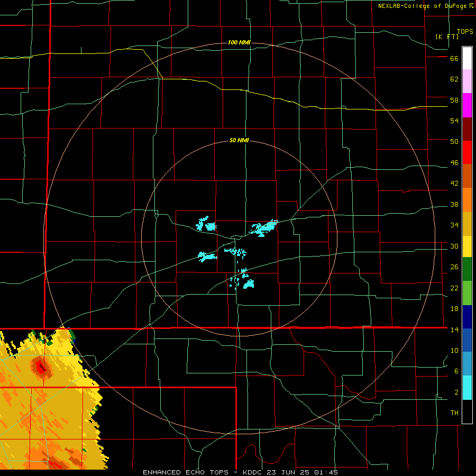Pick the bright orange swatch beside 38

pyautogui.click(x=467, y=200)
